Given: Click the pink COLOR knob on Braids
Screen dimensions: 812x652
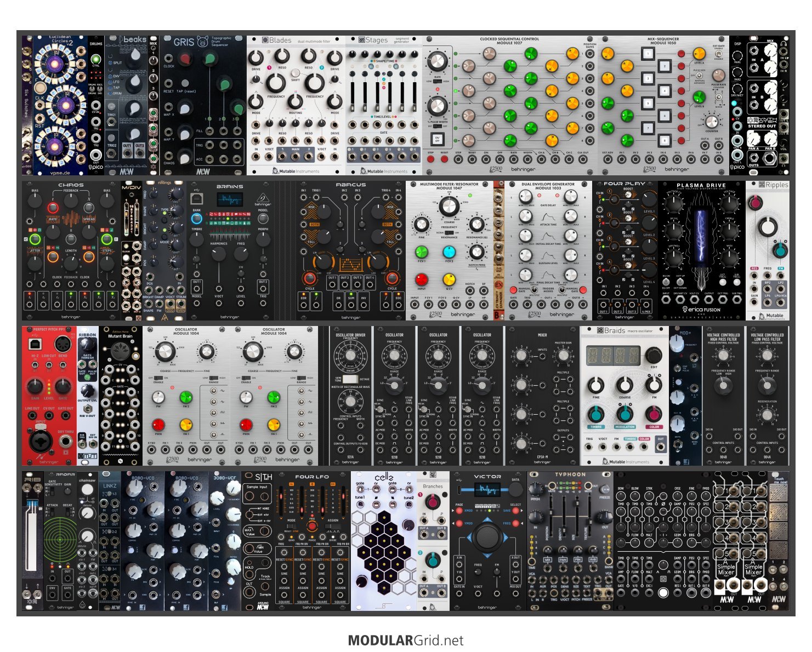Looking at the screenshot, I should tap(653, 414).
